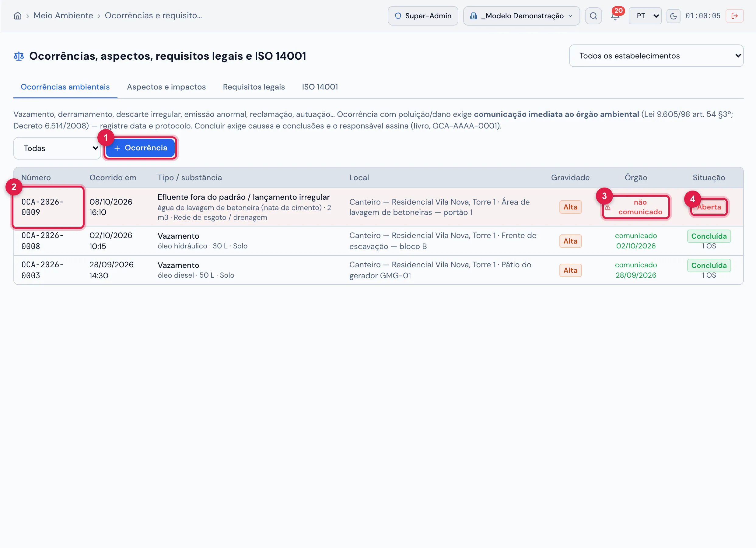Click the date '08/10/2026 16:10'
The width and height of the screenshot is (756, 548).
click(x=111, y=207)
